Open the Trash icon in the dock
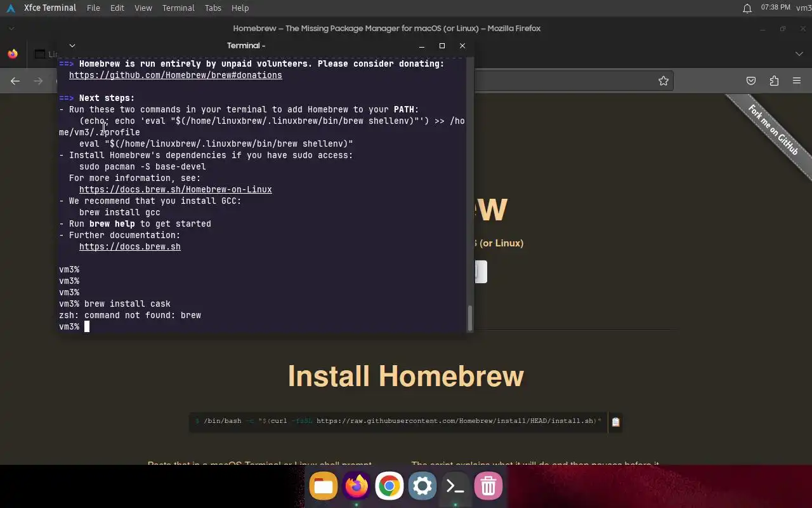The height and width of the screenshot is (508, 812). coord(488,486)
